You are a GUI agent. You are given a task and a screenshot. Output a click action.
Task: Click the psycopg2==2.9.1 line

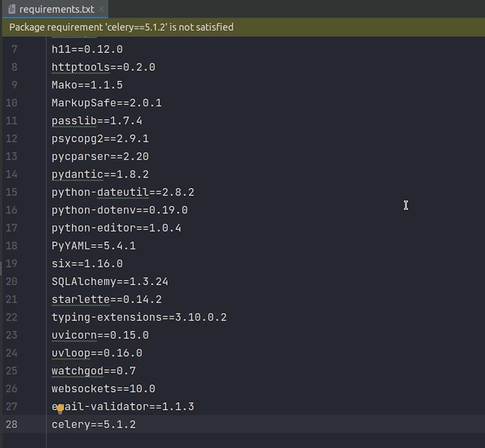100,139
